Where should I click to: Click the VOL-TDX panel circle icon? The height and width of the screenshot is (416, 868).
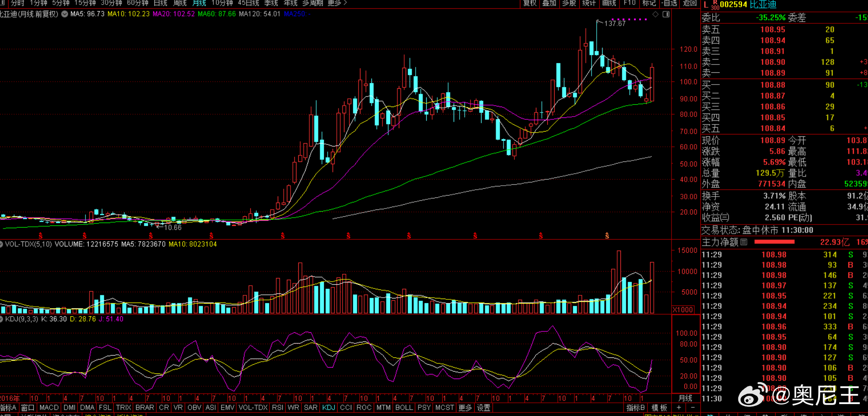pyautogui.click(x=1, y=244)
